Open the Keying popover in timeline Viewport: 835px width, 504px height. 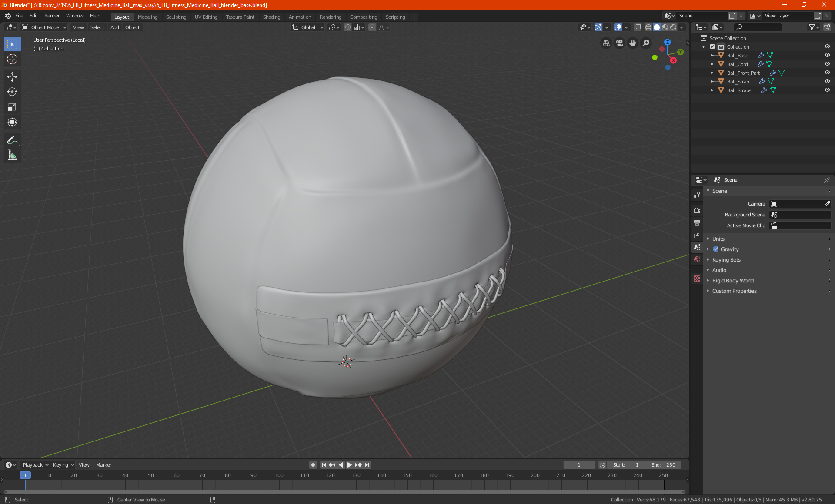pos(63,465)
